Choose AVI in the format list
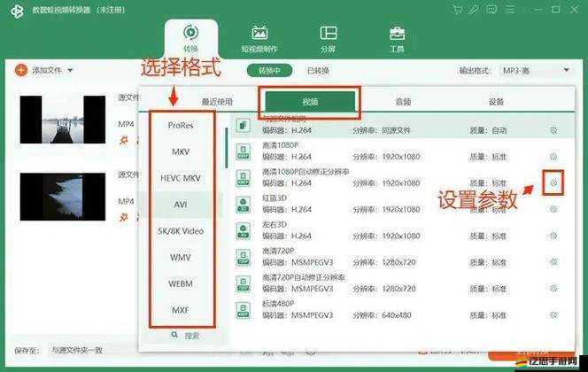 pyautogui.click(x=181, y=205)
